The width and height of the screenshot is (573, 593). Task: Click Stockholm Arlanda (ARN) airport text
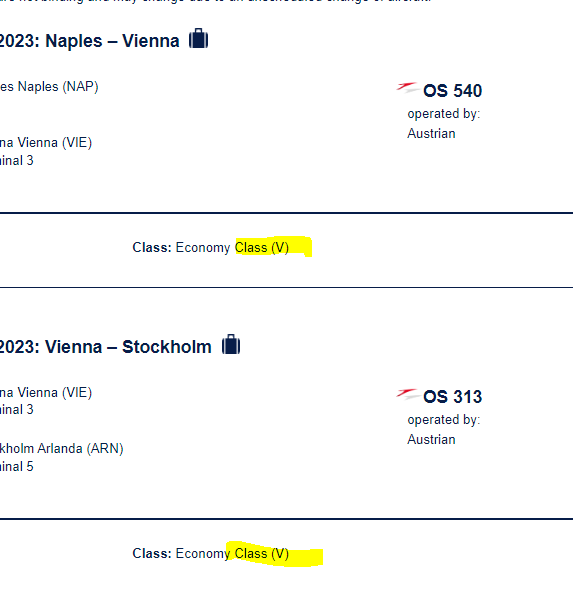[62, 449]
